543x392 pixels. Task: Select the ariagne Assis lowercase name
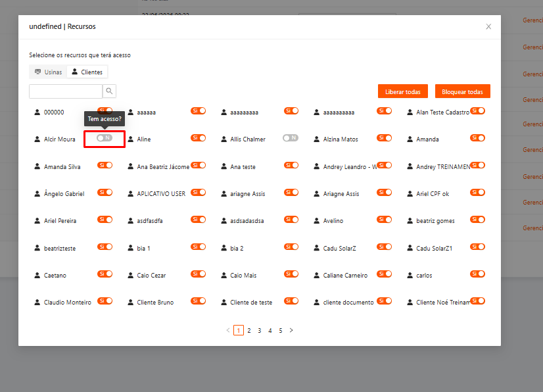click(x=248, y=194)
